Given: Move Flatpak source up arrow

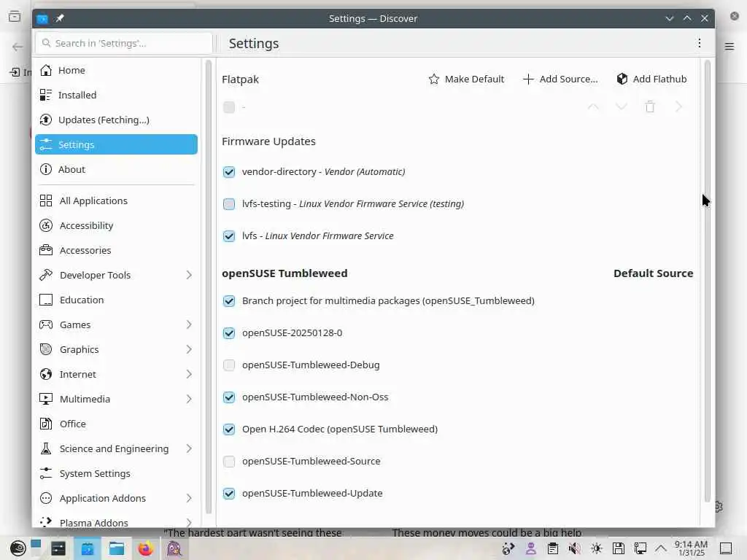Looking at the screenshot, I should click(x=593, y=106).
